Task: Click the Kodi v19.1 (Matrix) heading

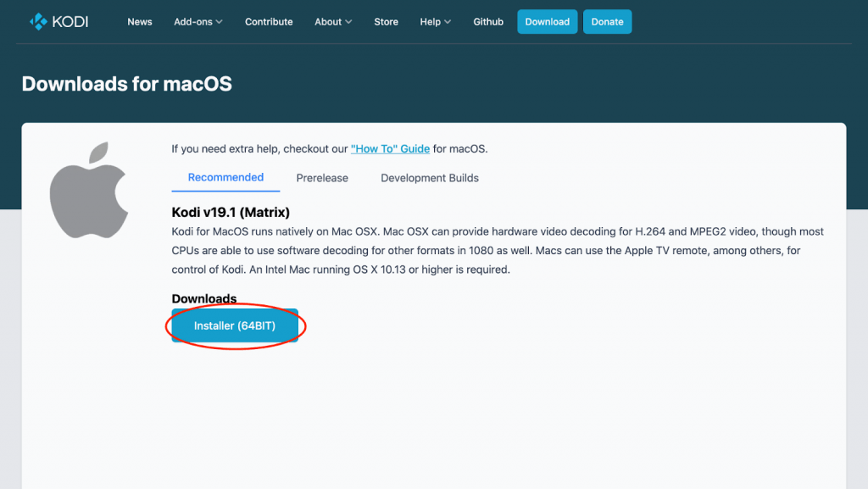Action: 231,213
